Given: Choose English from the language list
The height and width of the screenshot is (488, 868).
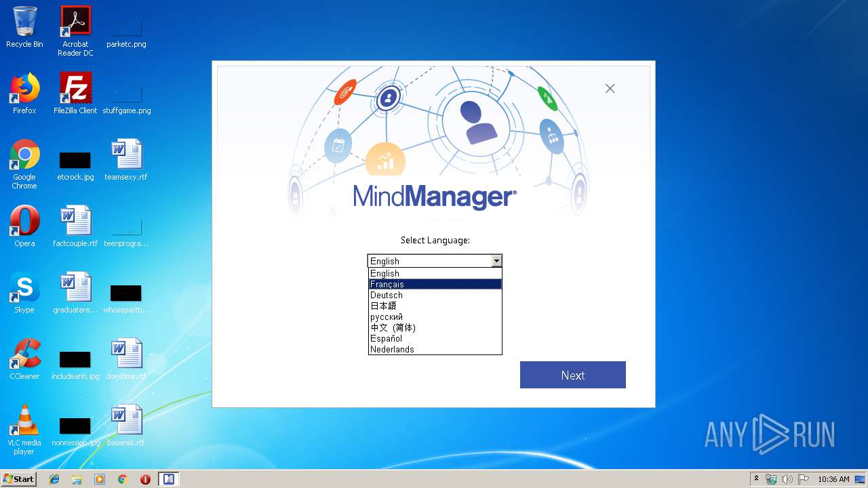Looking at the screenshot, I should [435, 274].
